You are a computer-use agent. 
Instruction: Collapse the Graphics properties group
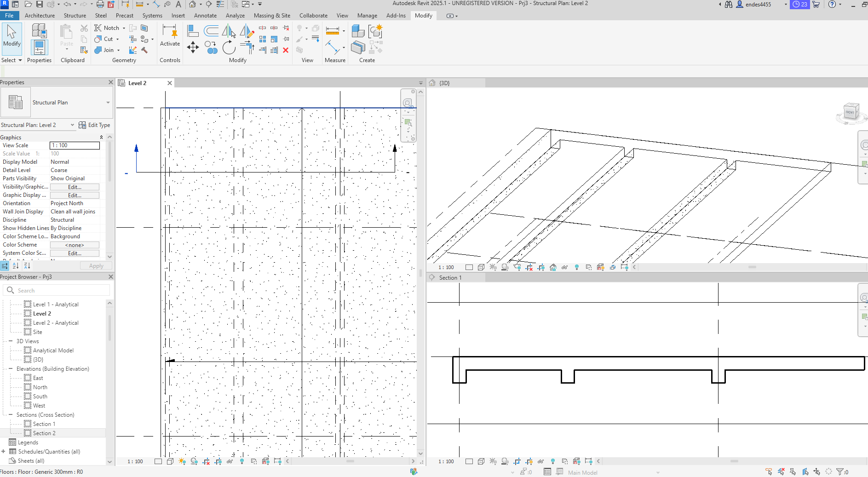coord(101,137)
